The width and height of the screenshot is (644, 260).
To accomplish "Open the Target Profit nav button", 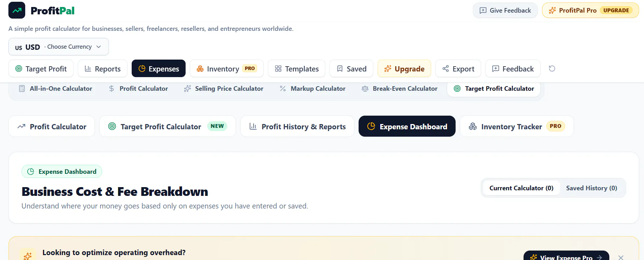I will [41, 68].
